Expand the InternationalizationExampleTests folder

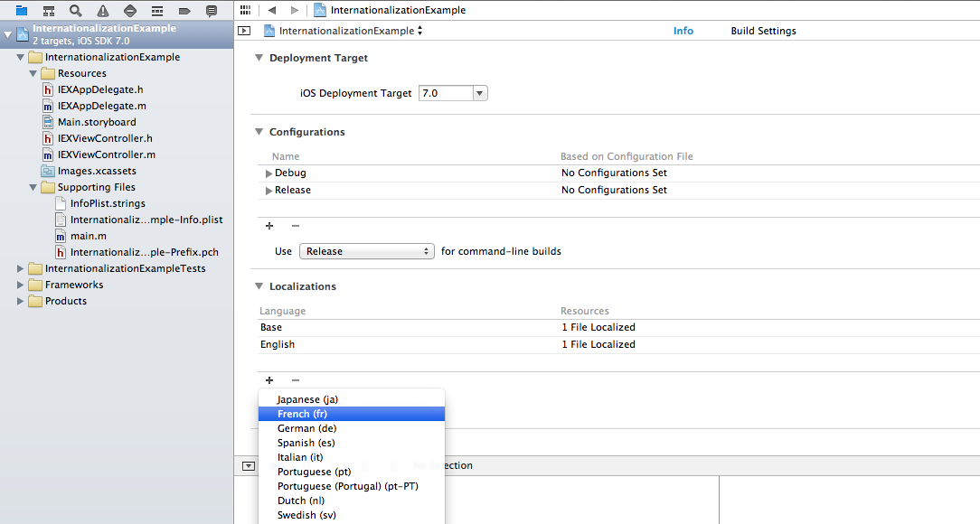[x=20, y=268]
